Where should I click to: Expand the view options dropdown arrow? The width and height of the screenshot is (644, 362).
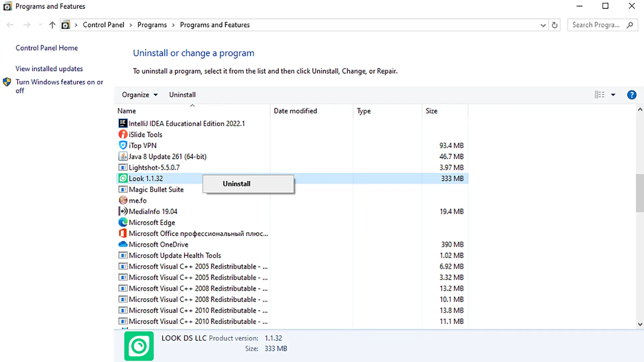click(x=613, y=95)
